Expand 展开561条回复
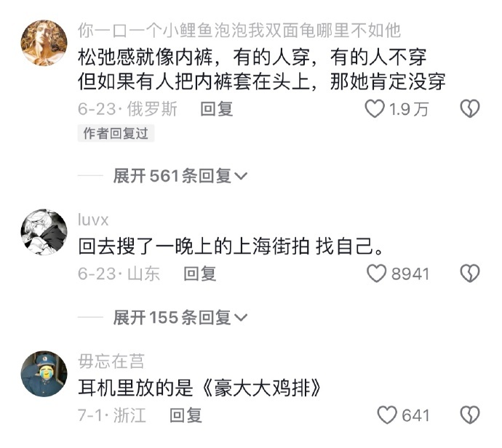 [180, 176]
